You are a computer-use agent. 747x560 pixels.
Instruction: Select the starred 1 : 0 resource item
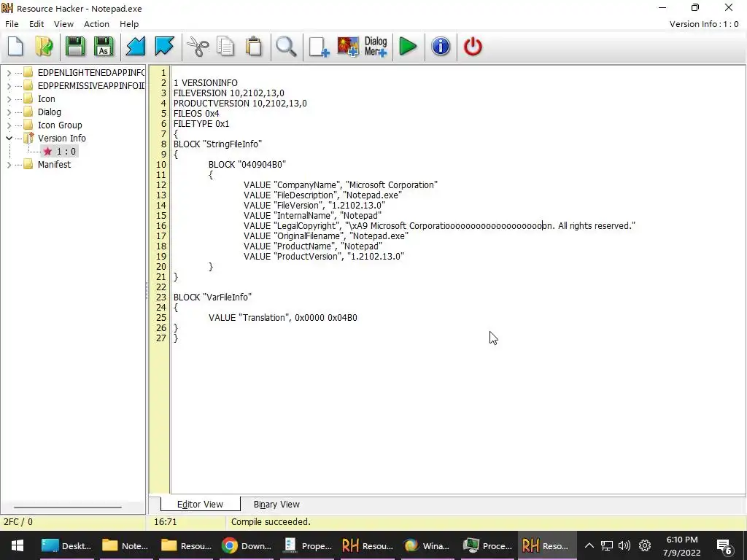click(x=60, y=152)
